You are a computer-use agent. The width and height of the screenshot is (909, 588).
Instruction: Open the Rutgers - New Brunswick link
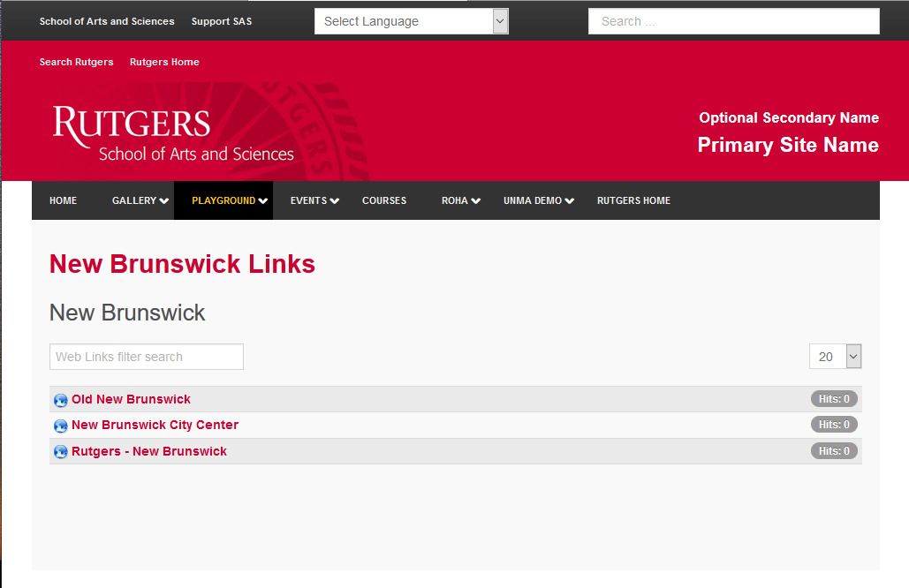click(x=149, y=451)
